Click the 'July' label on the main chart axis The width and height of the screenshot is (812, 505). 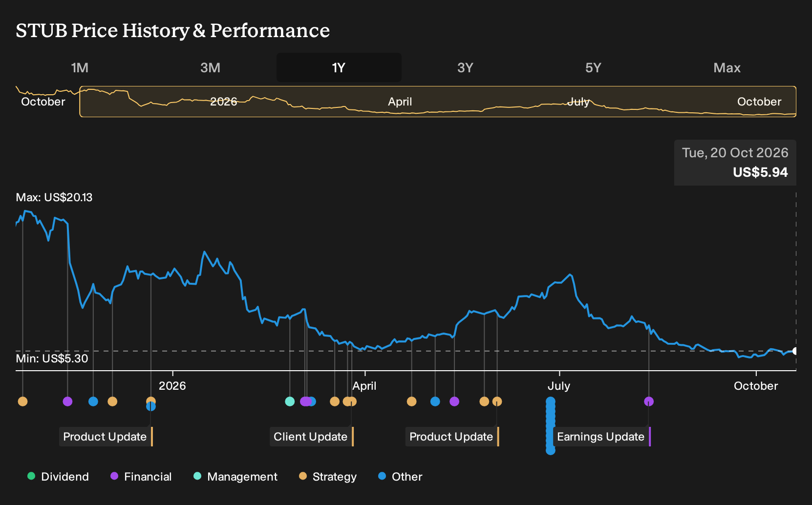(559, 386)
